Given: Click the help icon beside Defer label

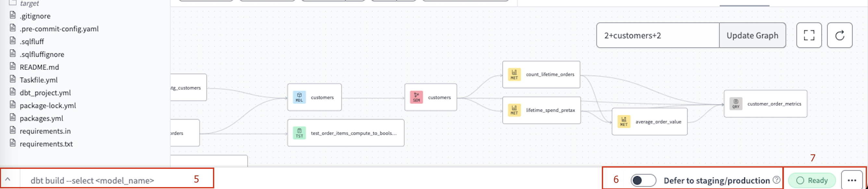Looking at the screenshot, I should (x=776, y=180).
